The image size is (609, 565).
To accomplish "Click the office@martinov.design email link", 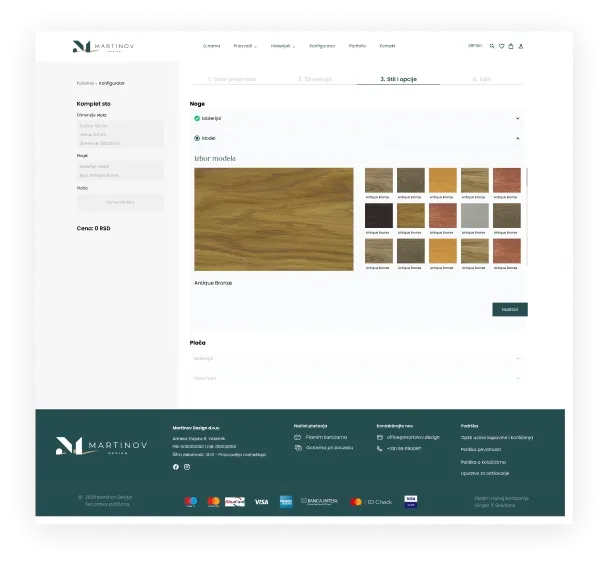I will [413, 437].
